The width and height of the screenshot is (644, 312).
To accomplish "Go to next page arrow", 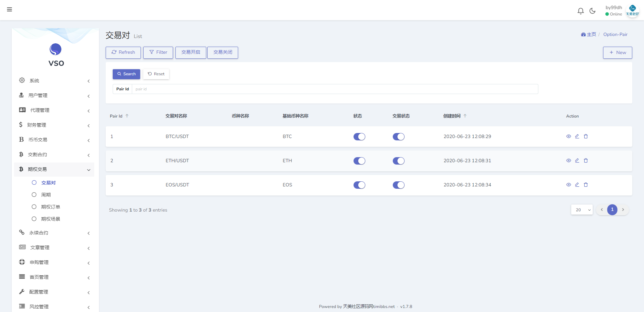I will point(623,210).
